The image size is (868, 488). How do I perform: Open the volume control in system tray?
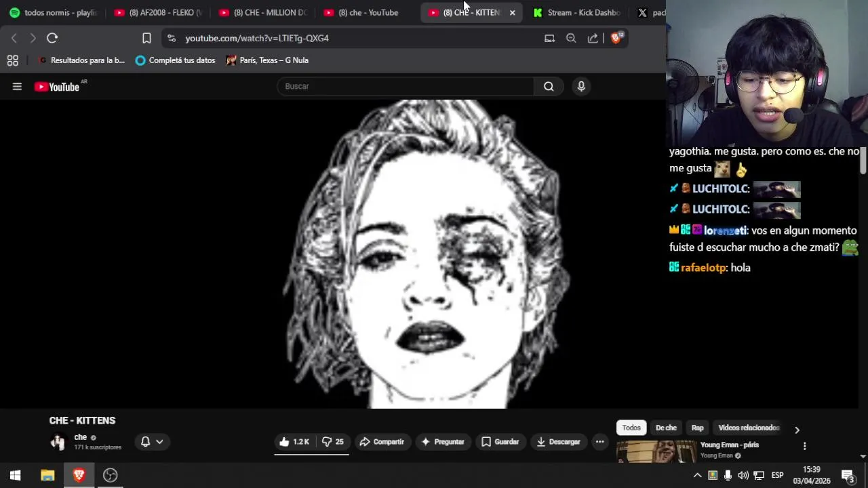coord(743,475)
